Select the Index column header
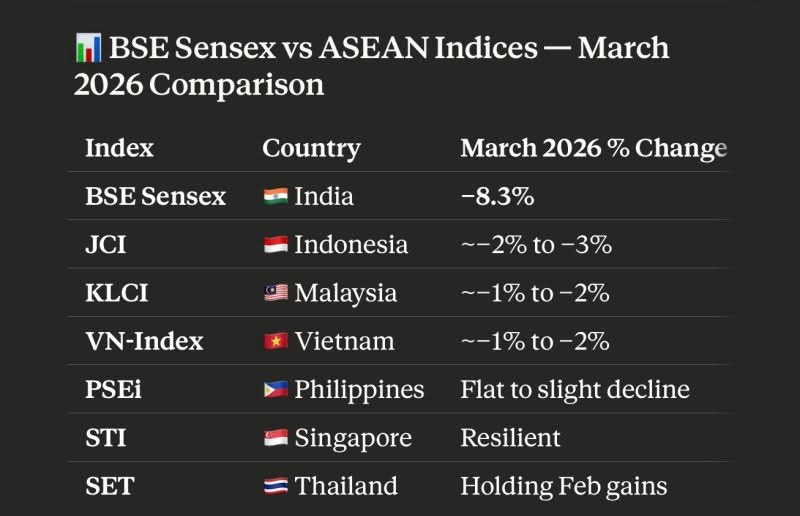 119,149
